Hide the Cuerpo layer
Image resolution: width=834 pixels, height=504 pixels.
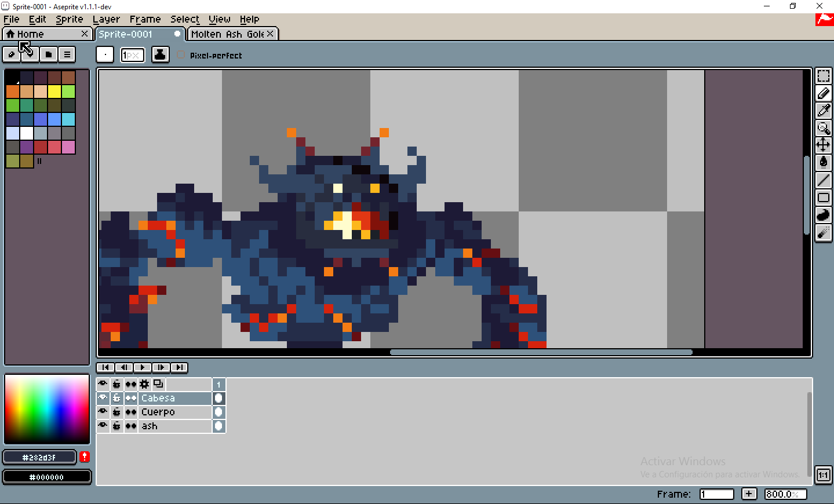(x=103, y=412)
